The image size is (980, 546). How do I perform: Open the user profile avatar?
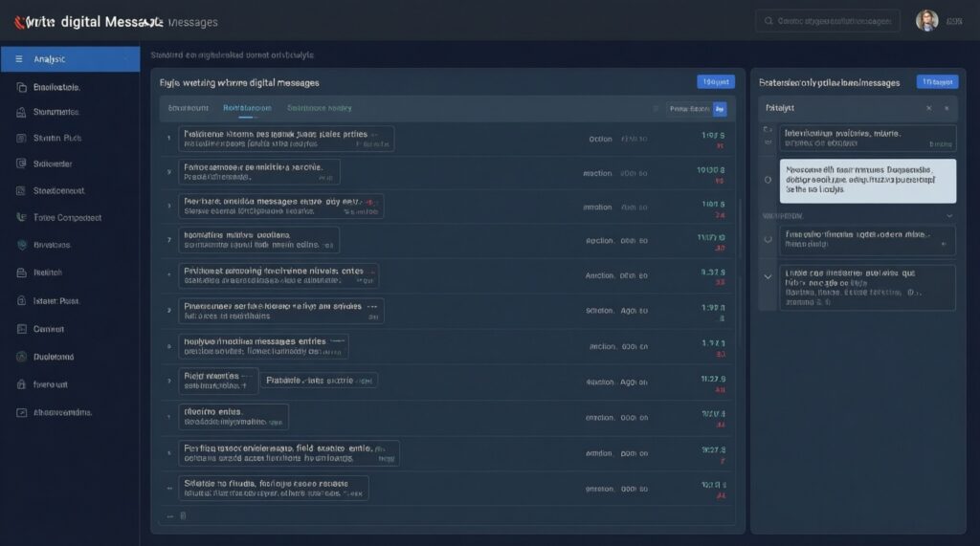pos(926,20)
